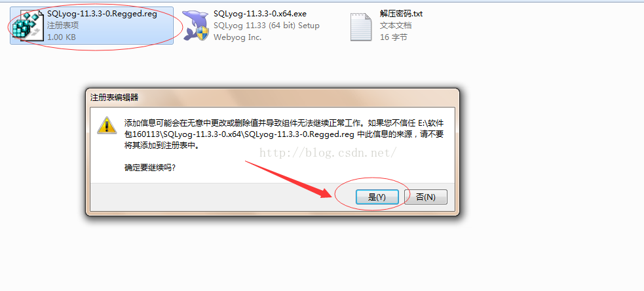This screenshot has width=644, height=291.
Task: Select the SQLyog-11.3.3-0.Regged.reg file name
Action: click(x=102, y=14)
